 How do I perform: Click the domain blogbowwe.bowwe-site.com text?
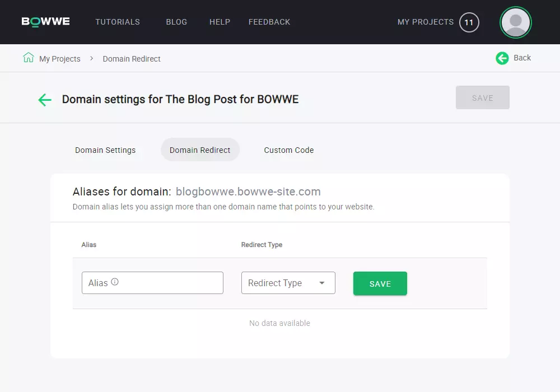[248, 192]
